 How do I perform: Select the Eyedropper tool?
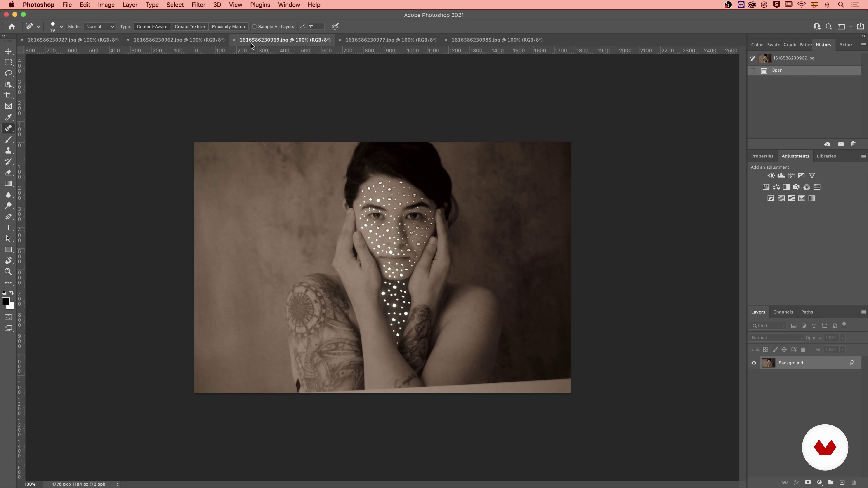tap(8, 117)
